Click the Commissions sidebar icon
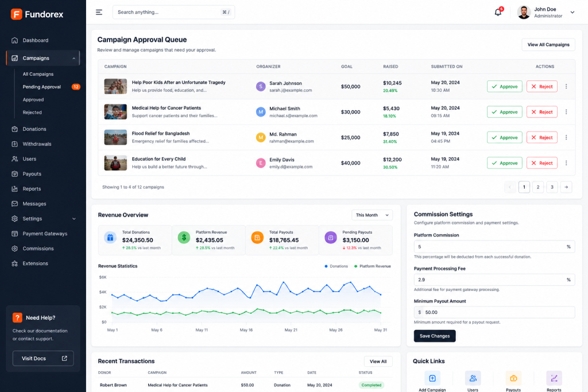The height and width of the screenshot is (392, 588). (x=14, y=249)
